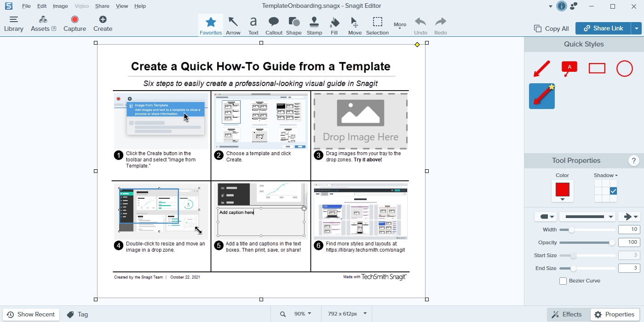Open the Share menu

point(102,6)
